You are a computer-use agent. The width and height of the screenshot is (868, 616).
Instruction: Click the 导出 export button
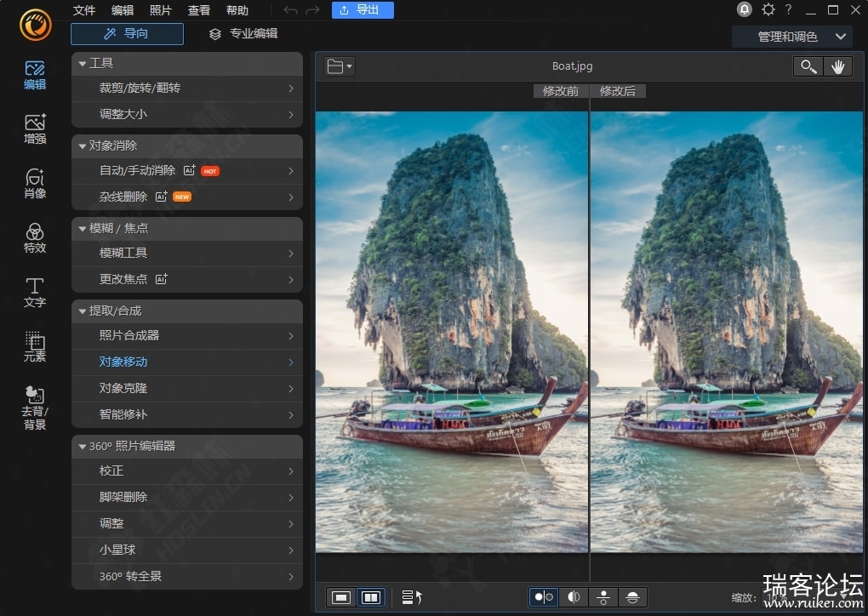tap(363, 10)
